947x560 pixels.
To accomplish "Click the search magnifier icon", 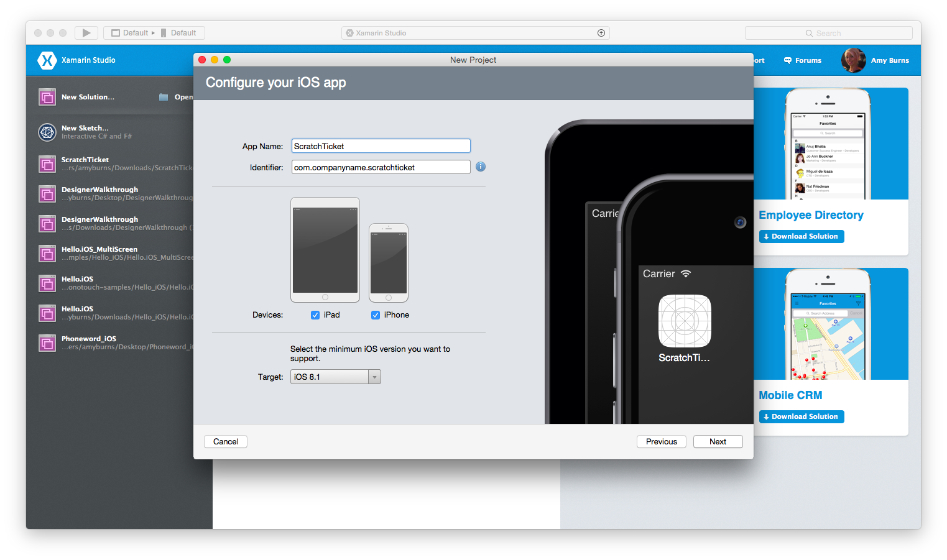I will tap(809, 33).
